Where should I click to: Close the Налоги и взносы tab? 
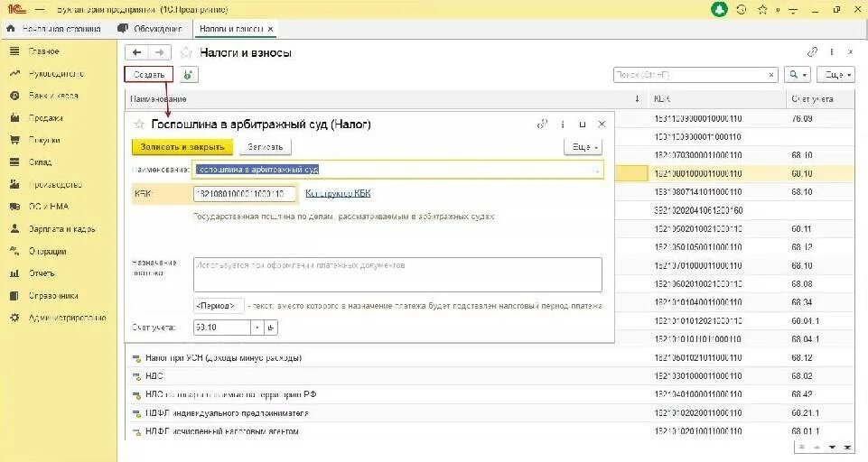[x=270, y=29]
